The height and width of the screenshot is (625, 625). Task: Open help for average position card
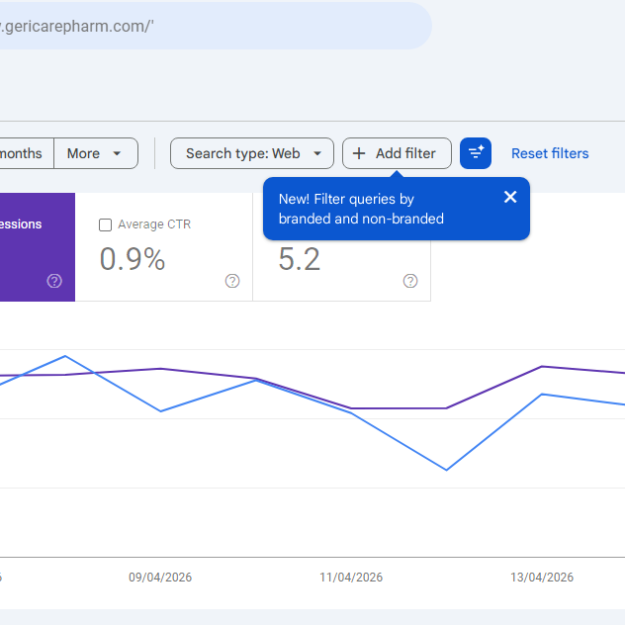410,281
